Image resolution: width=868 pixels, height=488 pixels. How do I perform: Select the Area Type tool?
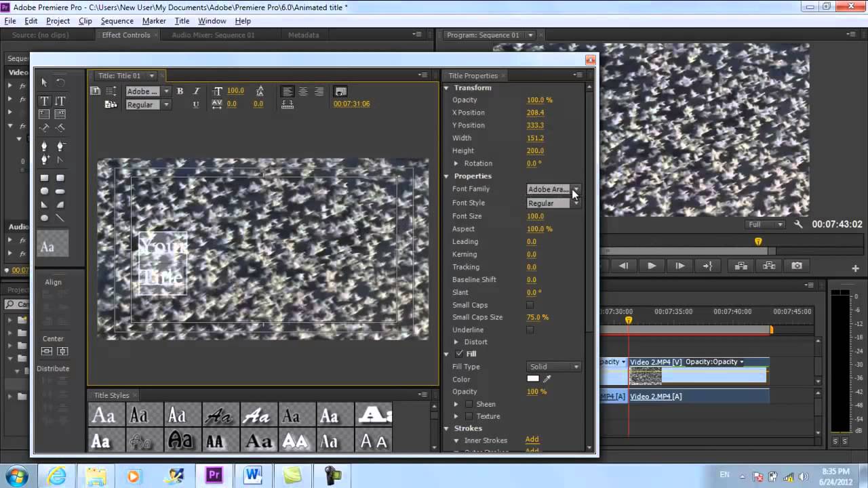(x=44, y=114)
